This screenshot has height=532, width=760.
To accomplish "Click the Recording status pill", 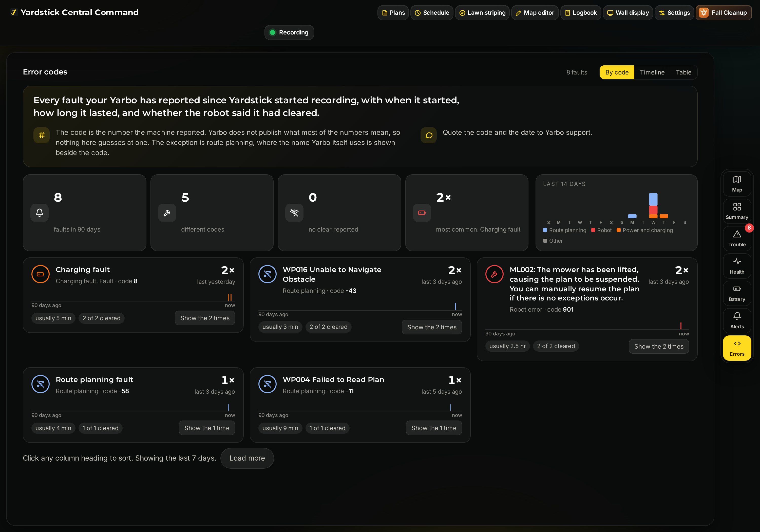I will (289, 32).
